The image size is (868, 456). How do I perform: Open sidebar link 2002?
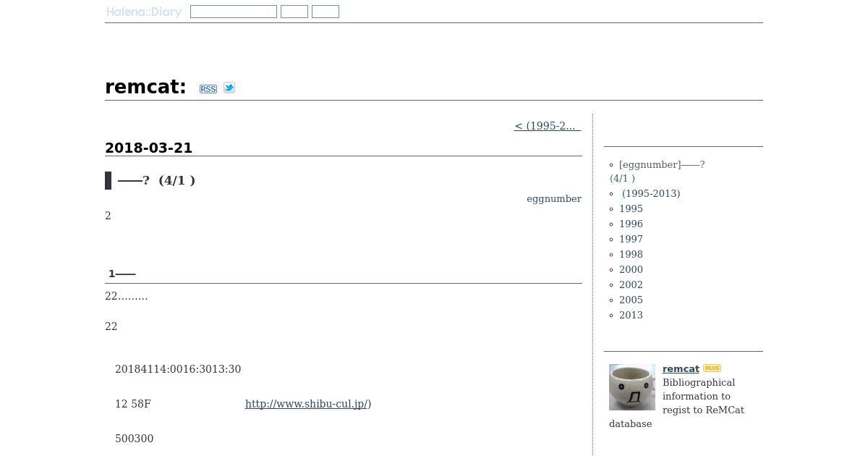click(x=631, y=284)
